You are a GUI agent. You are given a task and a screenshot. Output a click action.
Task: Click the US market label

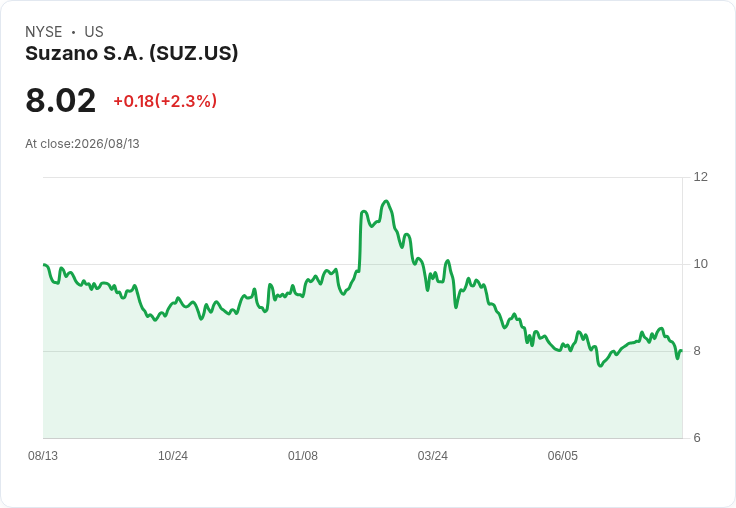(94, 32)
